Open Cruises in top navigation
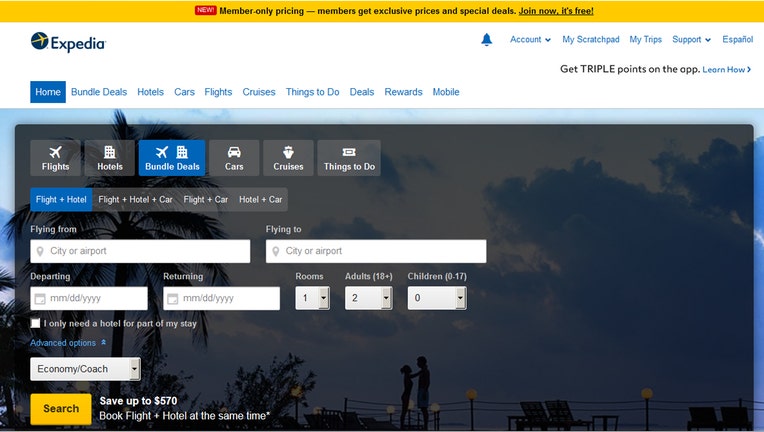The height and width of the screenshot is (432, 764). click(x=259, y=92)
